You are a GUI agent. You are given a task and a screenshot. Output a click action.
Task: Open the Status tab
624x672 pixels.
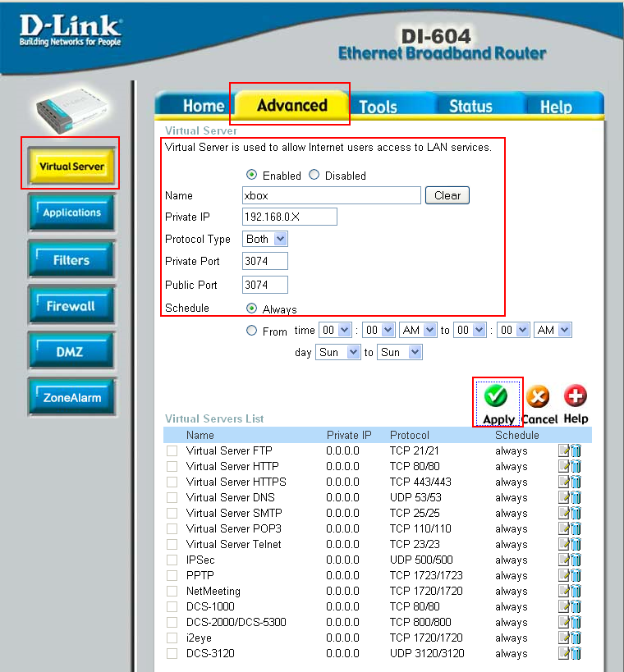click(x=470, y=107)
